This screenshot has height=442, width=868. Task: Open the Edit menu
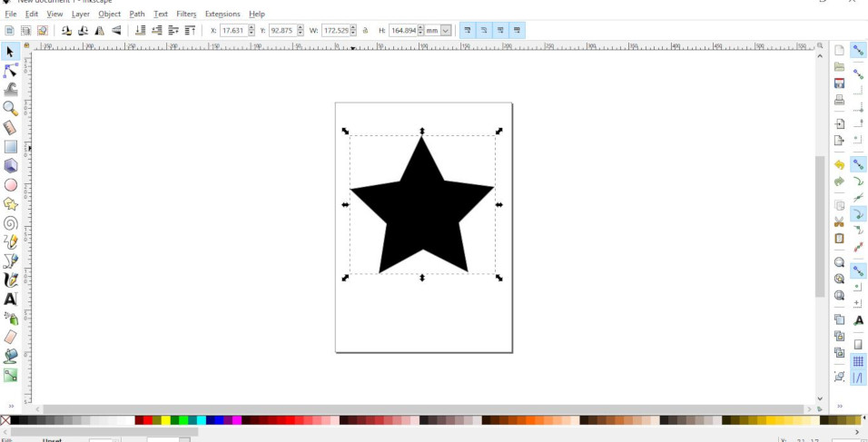pos(32,14)
